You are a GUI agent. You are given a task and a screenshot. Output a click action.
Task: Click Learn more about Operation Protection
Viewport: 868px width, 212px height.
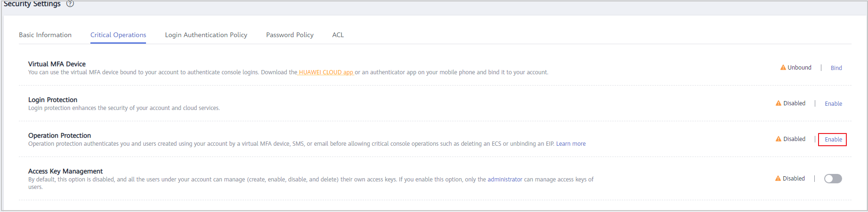tap(571, 144)
